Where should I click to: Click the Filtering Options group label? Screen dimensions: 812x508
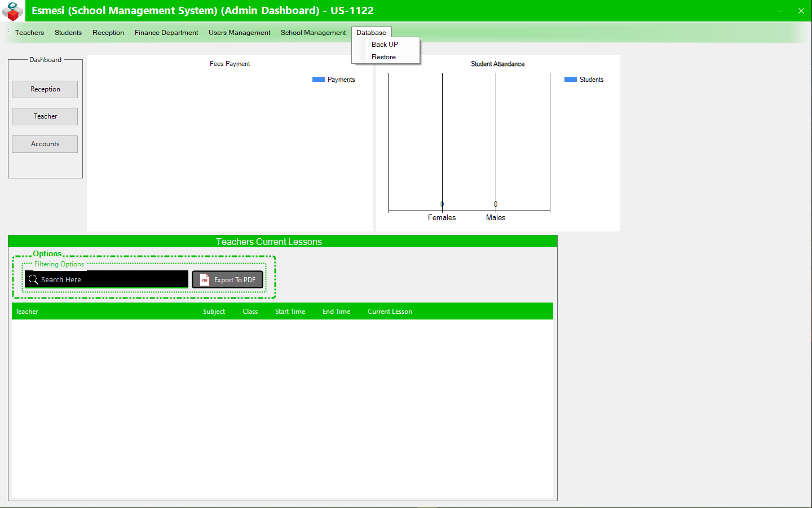pyautogui.click(x=59, y=264)
